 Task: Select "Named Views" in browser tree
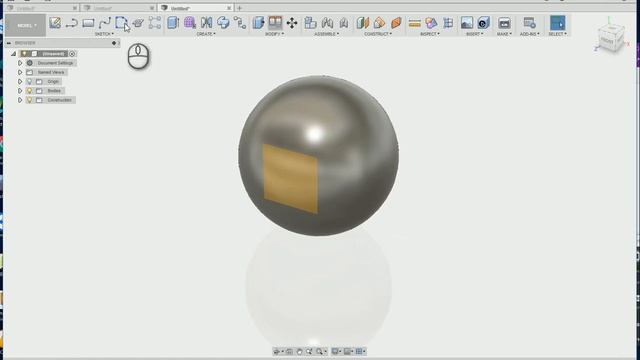(x=51, y=72)
